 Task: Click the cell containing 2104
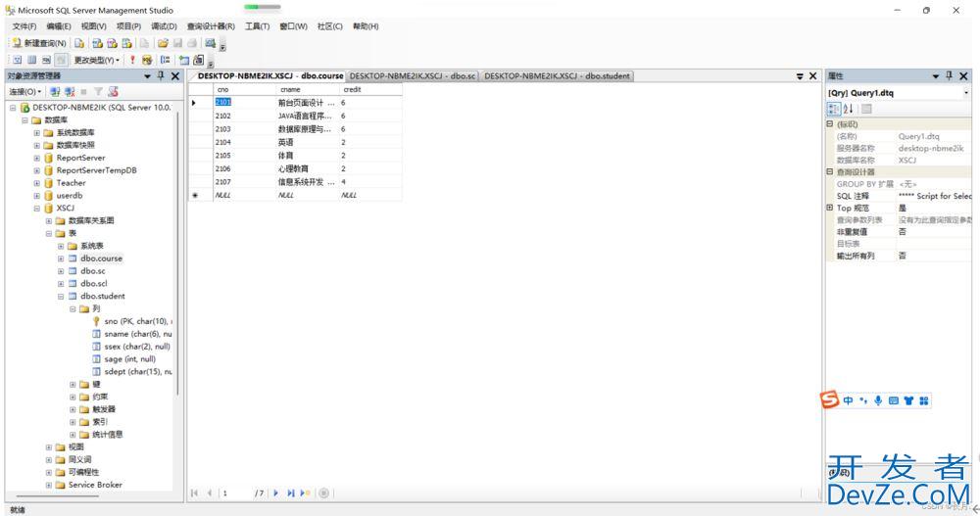(x=244, y=142)
